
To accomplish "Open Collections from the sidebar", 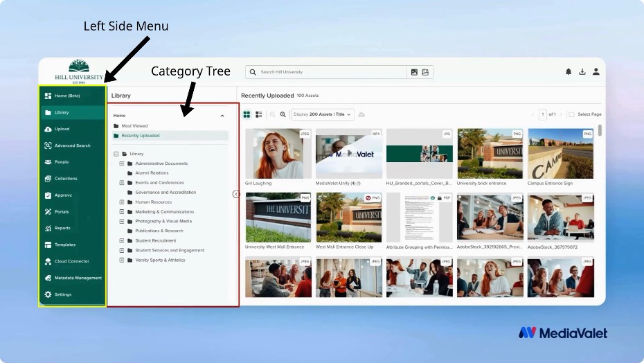I will 72,179.
